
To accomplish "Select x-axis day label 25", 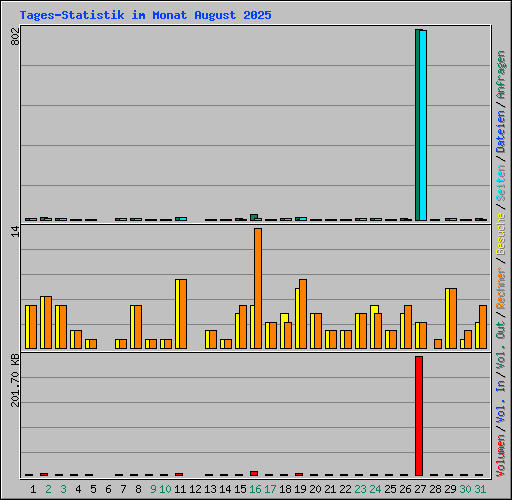I will [x=390, y=489].
